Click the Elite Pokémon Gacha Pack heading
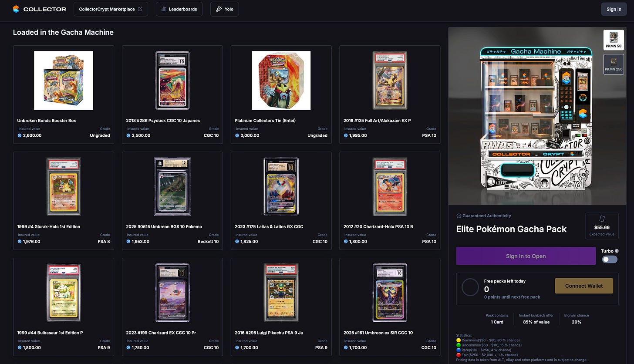The height and width of the screenshot is (364, 634). (511, 229)
